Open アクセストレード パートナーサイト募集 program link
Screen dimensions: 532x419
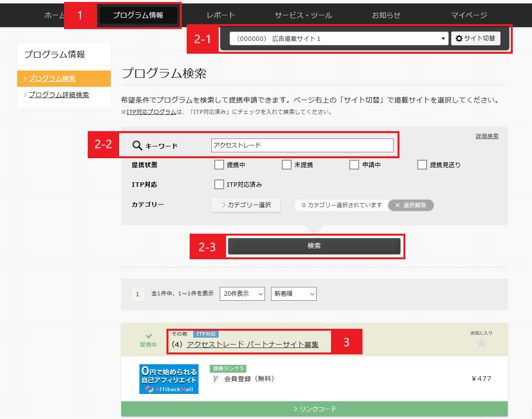(252, 344)
